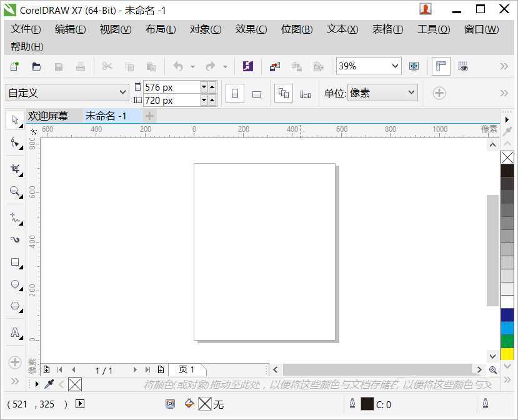
Task: Click the Freehand drawing tool
Action: (x=15, y=217)
